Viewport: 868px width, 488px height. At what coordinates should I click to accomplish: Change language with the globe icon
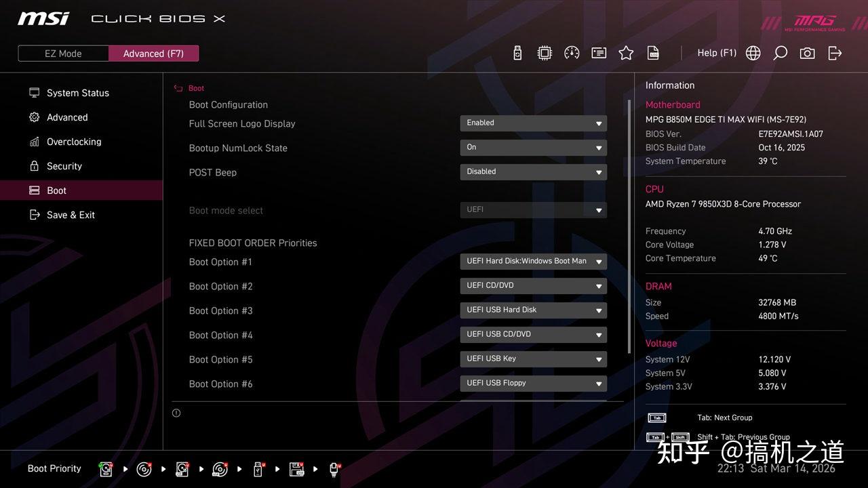pyautogui.click(x=753, y=53)
